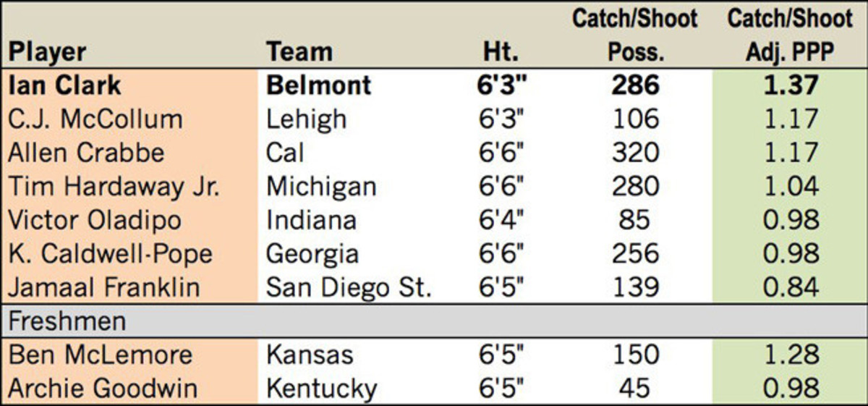Click the 1.37 Adj. PPP value

pos(791,85)
